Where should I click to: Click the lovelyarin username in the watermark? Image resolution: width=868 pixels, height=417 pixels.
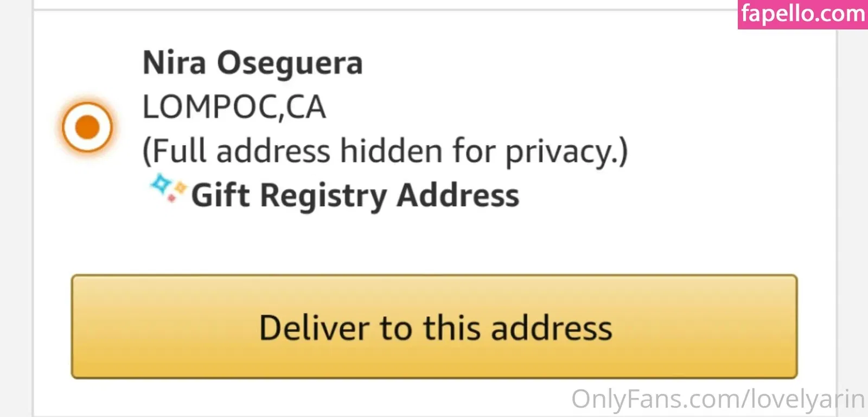tap(807, 399)
